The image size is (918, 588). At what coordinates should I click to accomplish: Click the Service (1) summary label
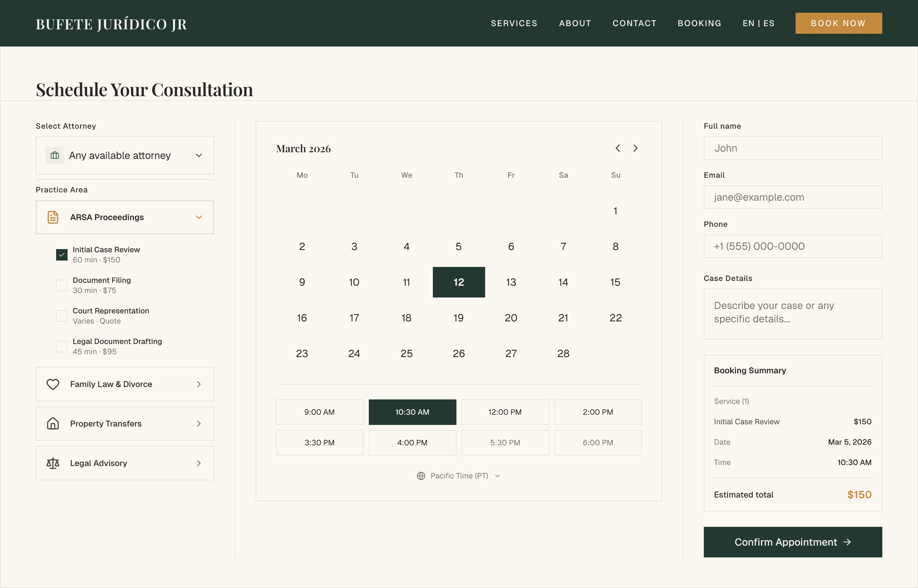pos(731,401)
